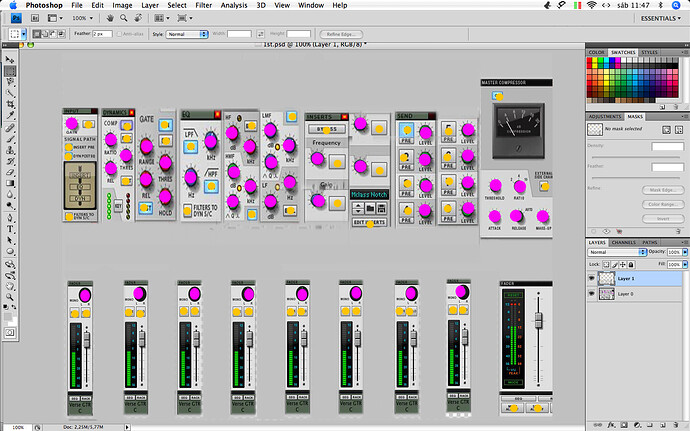
Task: Open the Screen Mode dropdown
Action: click(x=185, y=18)
